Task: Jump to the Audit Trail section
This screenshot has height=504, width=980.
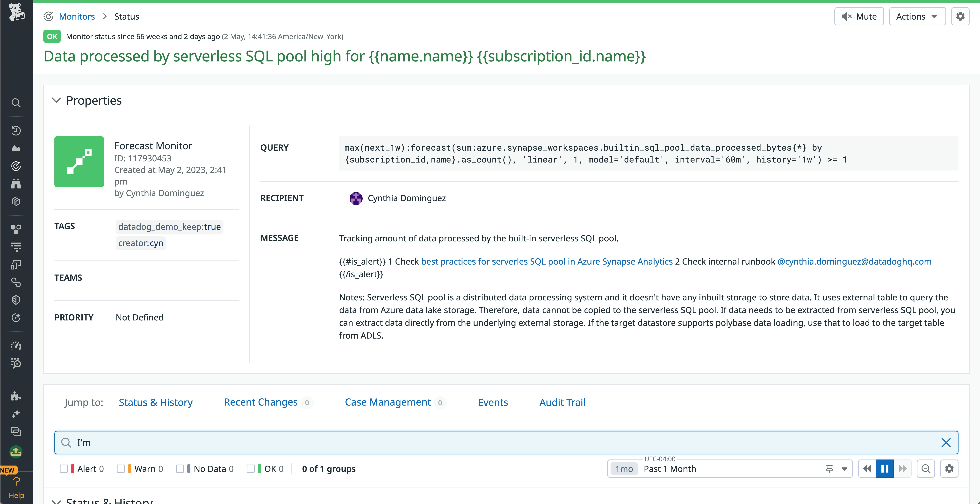Action: pos(562,402)
